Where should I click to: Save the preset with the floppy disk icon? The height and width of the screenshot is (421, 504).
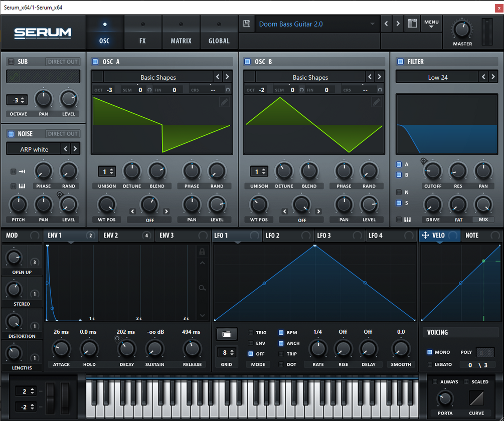247,24
